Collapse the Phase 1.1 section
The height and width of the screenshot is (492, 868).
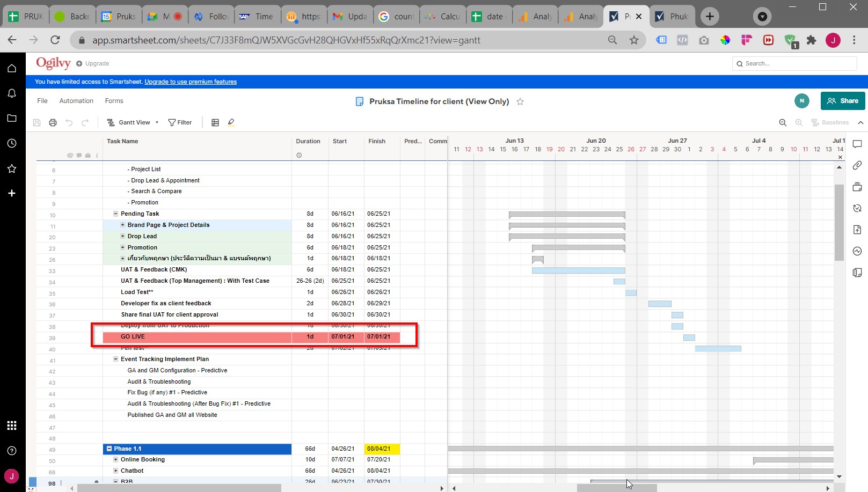click(109, 449)
